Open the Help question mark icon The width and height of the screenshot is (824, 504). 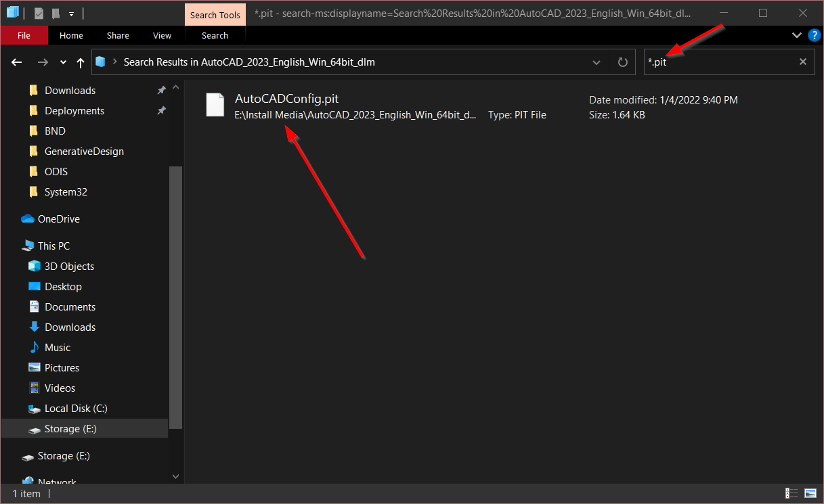coord(815,35)
